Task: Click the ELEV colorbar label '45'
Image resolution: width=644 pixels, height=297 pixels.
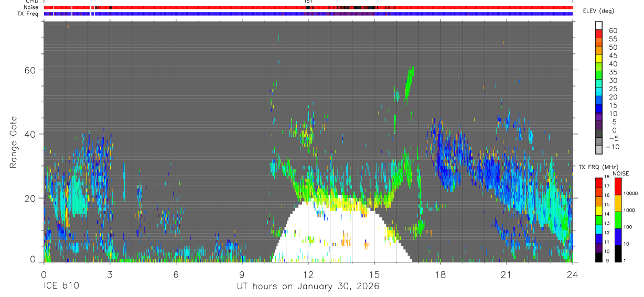Action: tap(613, 55)
